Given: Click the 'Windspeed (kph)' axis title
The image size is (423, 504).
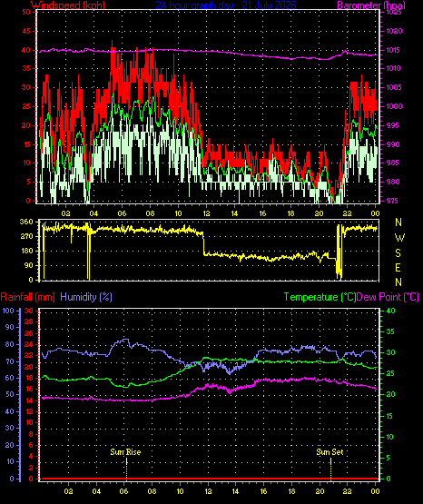Looking at the screenshot, I should coord(68,5).
